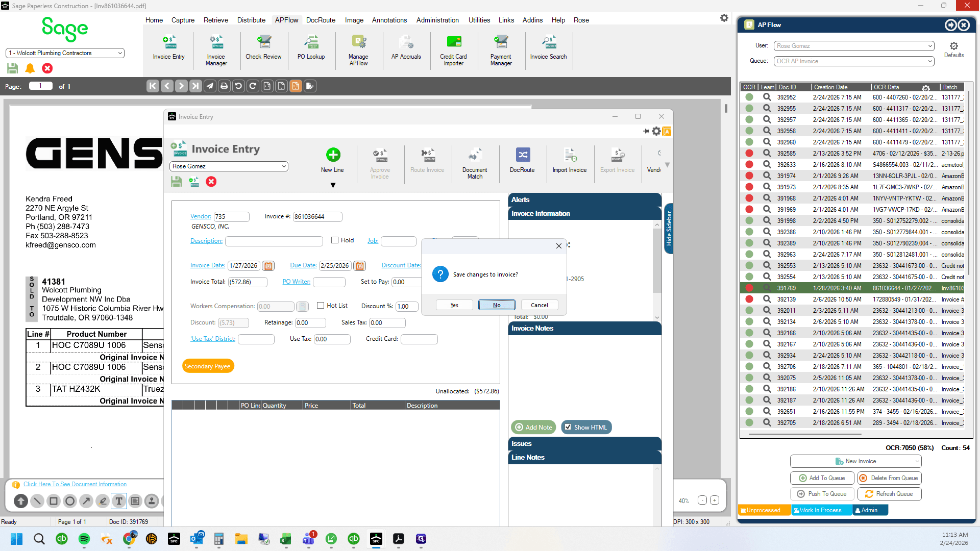Open Excel from the taskbar
The height and width of the screenshot is (551, 980).
(x=285, y=539)
